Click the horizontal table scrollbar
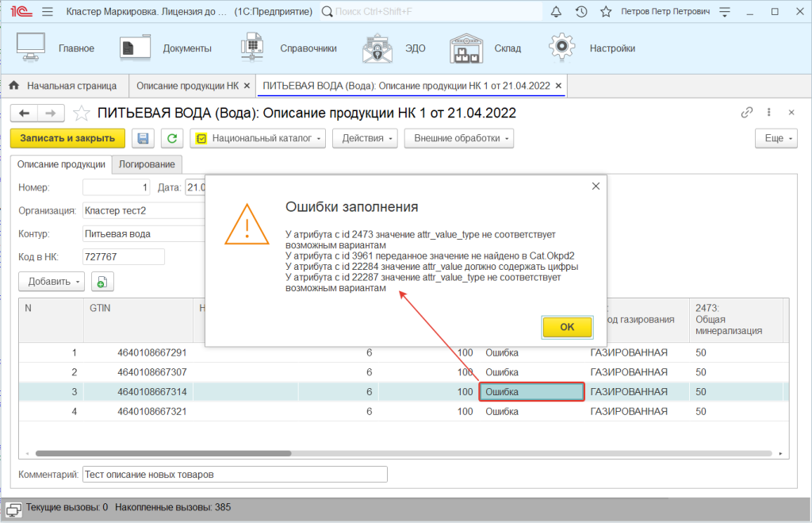Image resolution: width=812 pixels, height=523 pixels. (x=163, y=453)
